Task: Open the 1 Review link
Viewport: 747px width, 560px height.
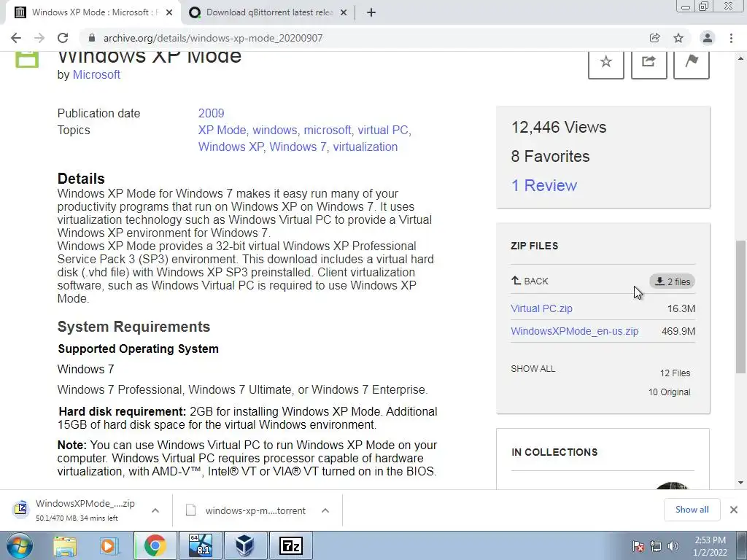Action: 544,185
